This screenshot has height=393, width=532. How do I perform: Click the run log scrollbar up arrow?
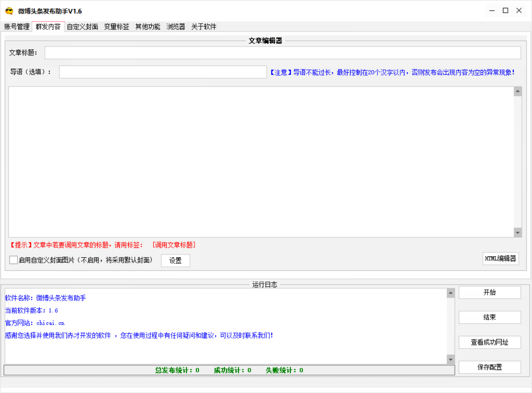pyautogui.click(x=451, y=293)
